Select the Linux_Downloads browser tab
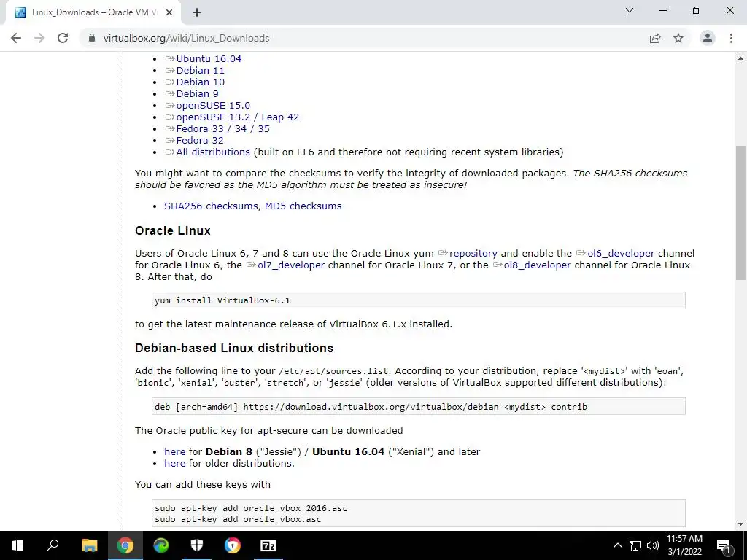747x560 pixels. click(x=93, y=12)
